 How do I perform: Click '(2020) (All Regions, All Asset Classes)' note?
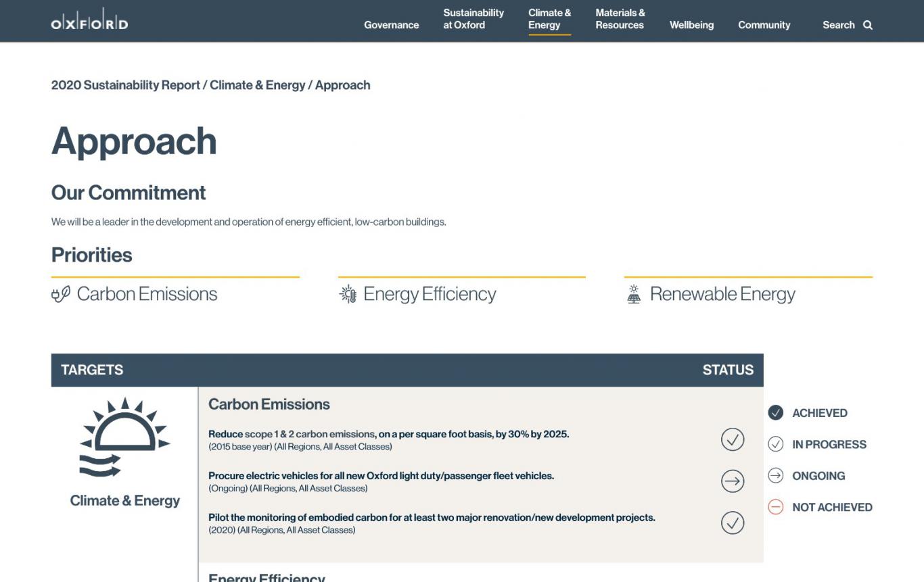coord(282,530)
